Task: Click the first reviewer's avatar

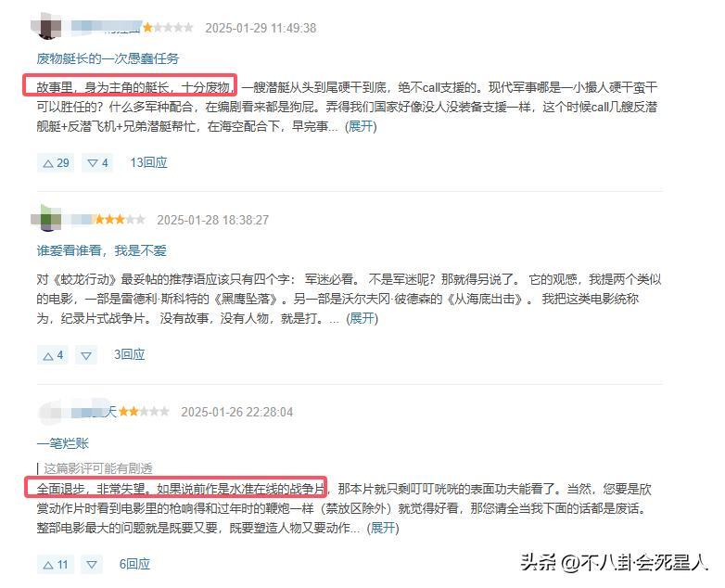Action: click(47, 26)
